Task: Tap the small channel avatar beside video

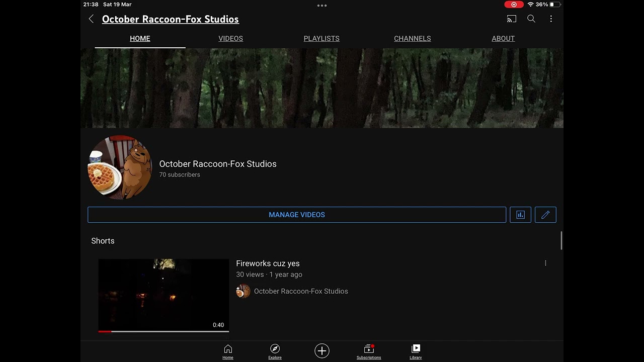Action: (243, 291)
